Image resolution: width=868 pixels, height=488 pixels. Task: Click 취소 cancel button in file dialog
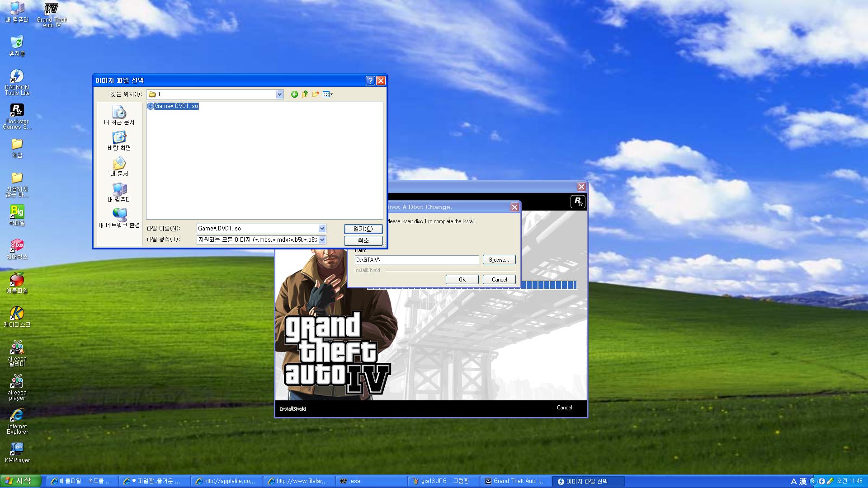tap(363, 241)
